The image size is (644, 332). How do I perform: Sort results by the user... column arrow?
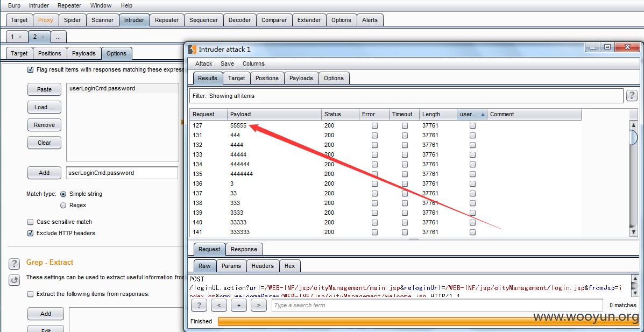click(483, 114)
